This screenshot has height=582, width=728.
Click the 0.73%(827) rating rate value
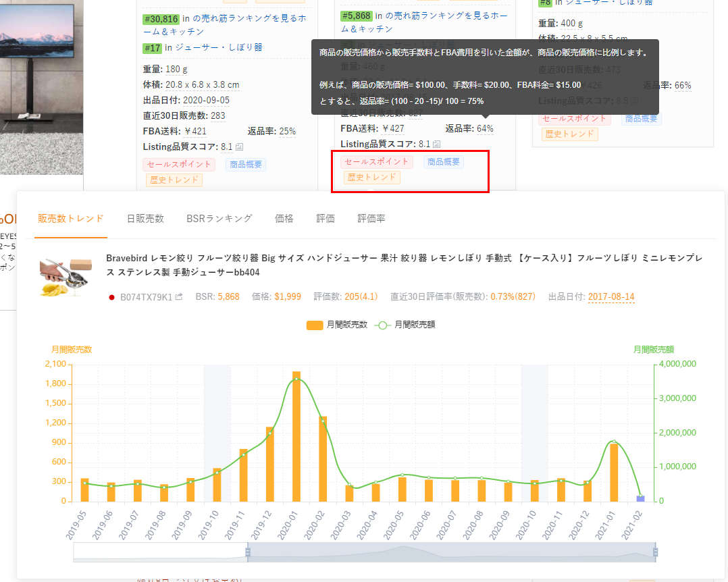[x=513, y=296]
